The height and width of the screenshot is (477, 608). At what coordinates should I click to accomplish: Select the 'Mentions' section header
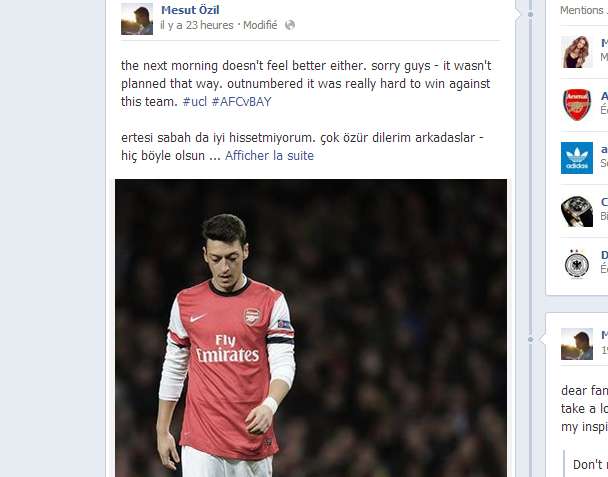[x=581, y=10]
